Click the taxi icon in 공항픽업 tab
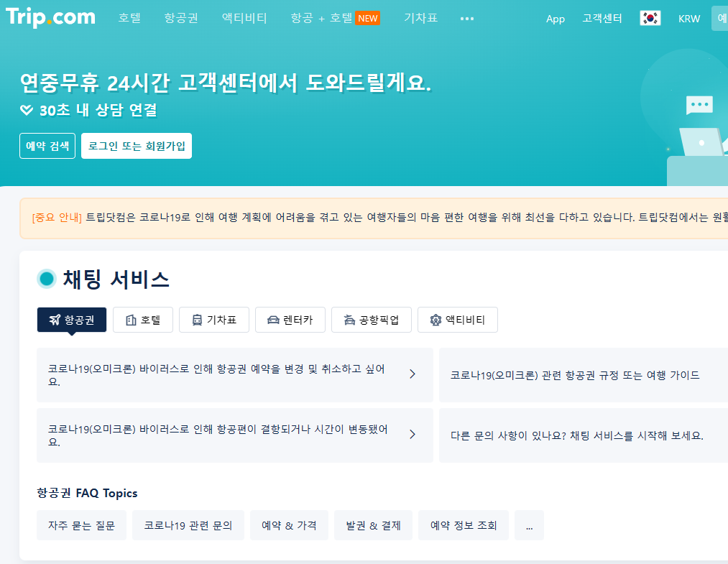This screenshot has height=564, width=728. tap(349, 320)
